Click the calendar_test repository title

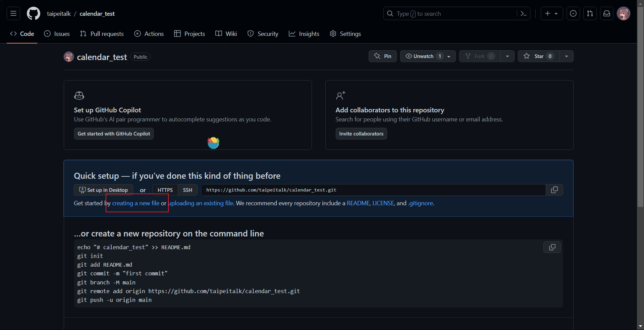(x=102, y=57)
